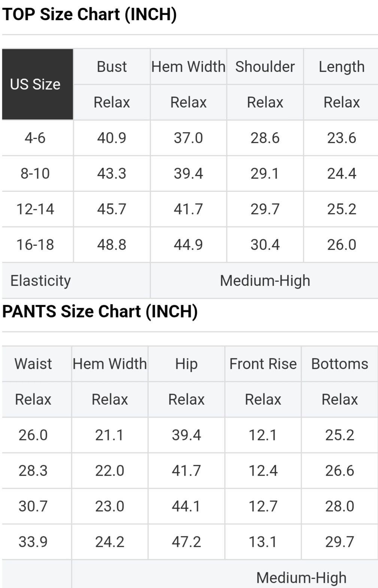Screen dimensions: 378x588
Task: Click the 30.4 shoulder measurement cell
Action: pos(265,245)
